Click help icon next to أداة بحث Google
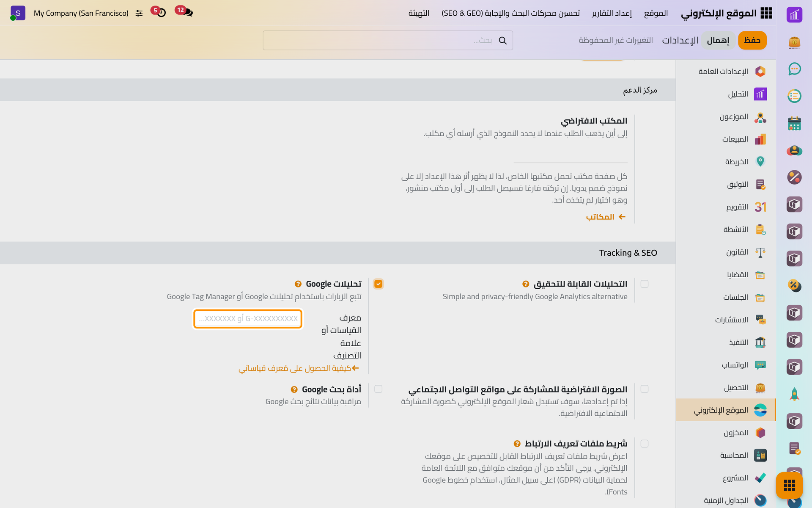The height and width of the screenshot is (508, 812). [294, 389]
